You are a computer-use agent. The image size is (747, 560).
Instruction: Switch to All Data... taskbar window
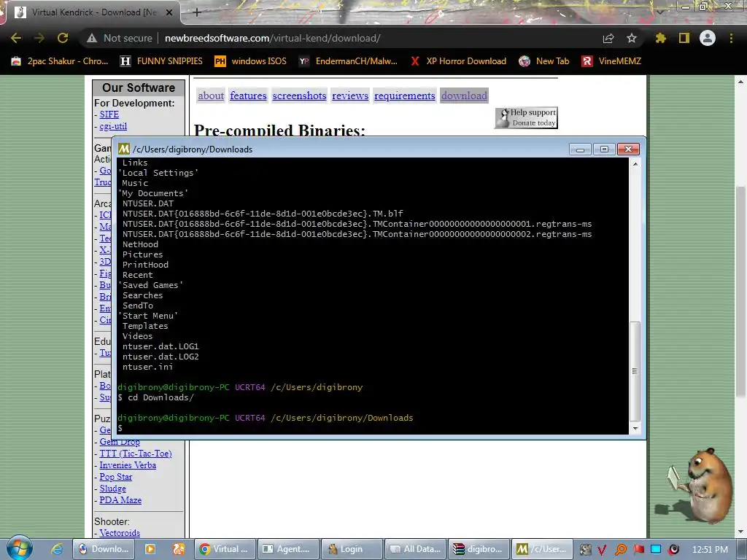[415, 549]
